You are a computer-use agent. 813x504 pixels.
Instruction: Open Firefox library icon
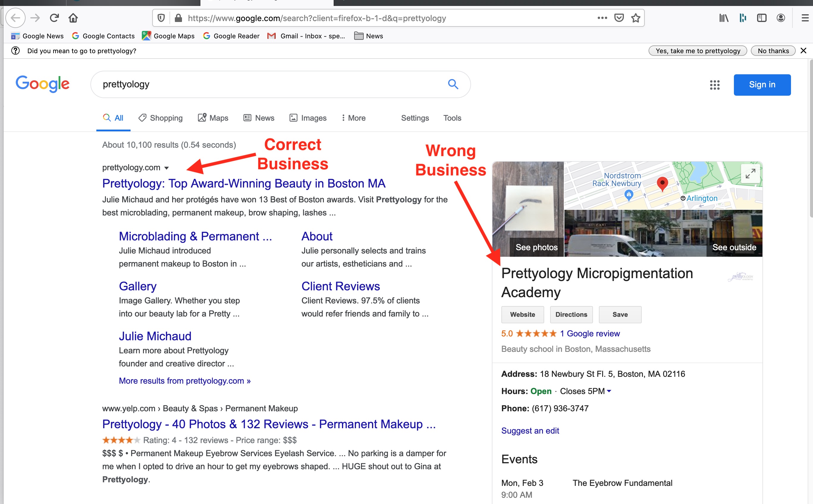[723, 18]
